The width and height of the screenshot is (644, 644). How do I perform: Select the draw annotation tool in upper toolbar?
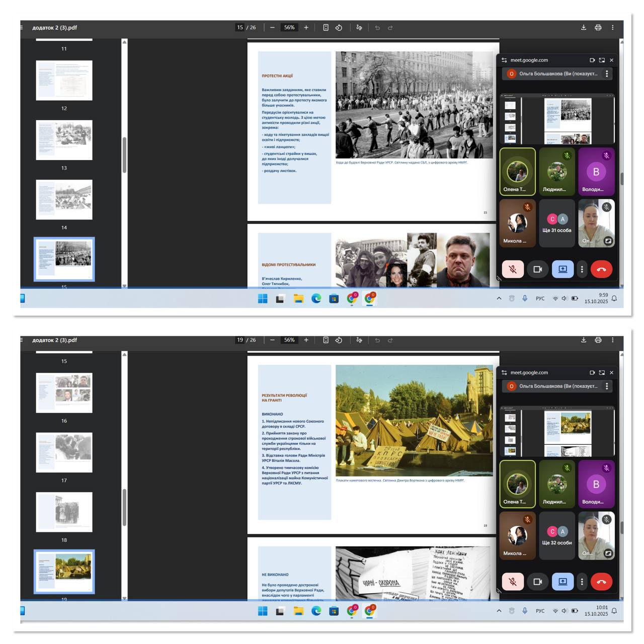[x=359, y=28]
